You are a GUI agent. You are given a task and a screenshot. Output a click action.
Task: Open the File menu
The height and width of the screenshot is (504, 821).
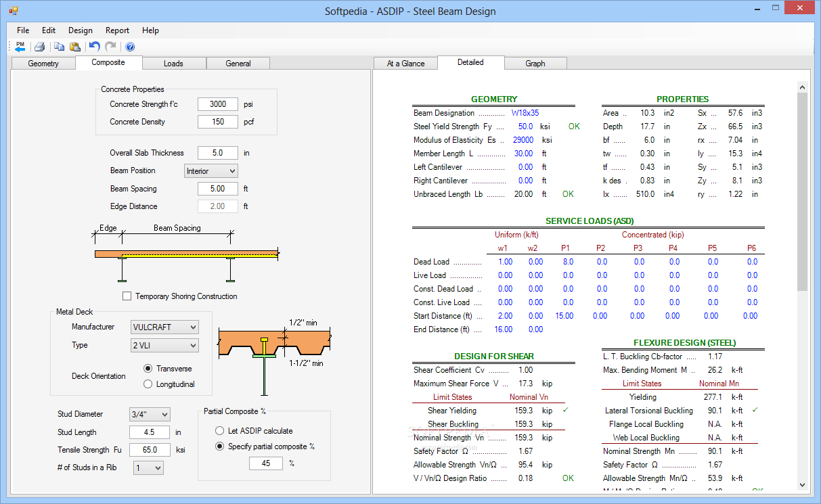(23, 30)
